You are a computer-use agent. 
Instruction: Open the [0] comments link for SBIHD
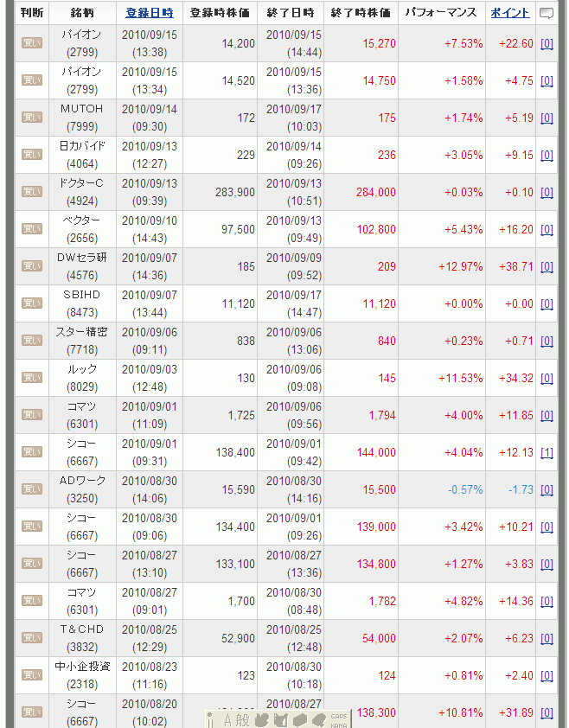[x=547, y=303]
